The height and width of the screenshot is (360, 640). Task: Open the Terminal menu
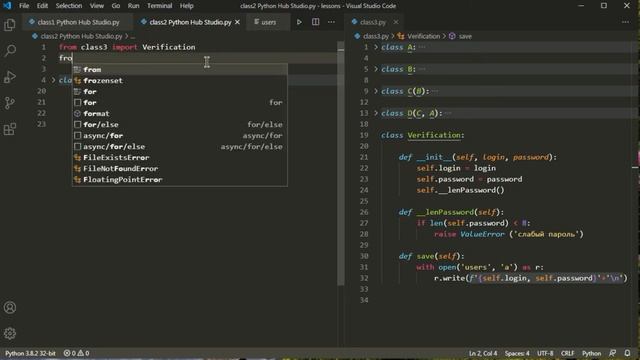click(x=159, y=6)
